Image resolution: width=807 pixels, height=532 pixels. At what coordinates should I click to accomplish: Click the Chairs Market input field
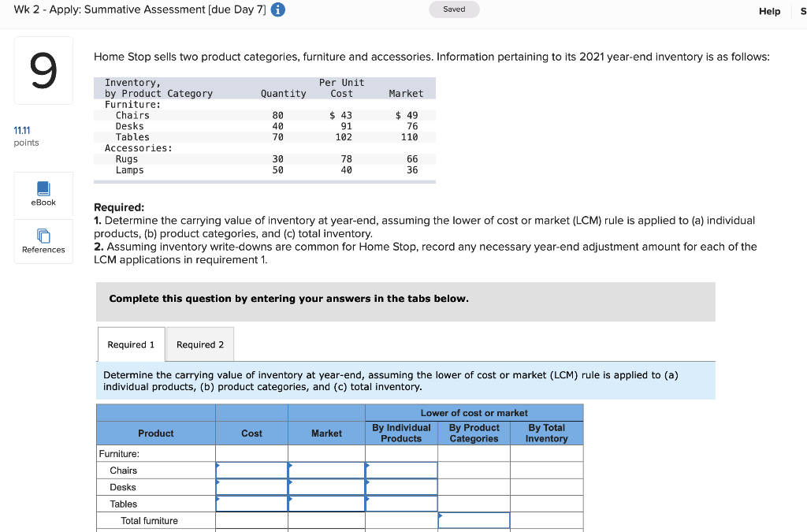tap(326, 470)
